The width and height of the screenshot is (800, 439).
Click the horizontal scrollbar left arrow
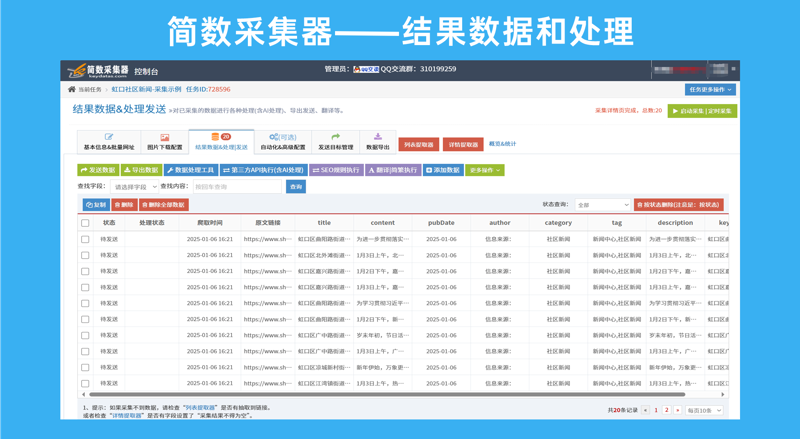(84, 395)
